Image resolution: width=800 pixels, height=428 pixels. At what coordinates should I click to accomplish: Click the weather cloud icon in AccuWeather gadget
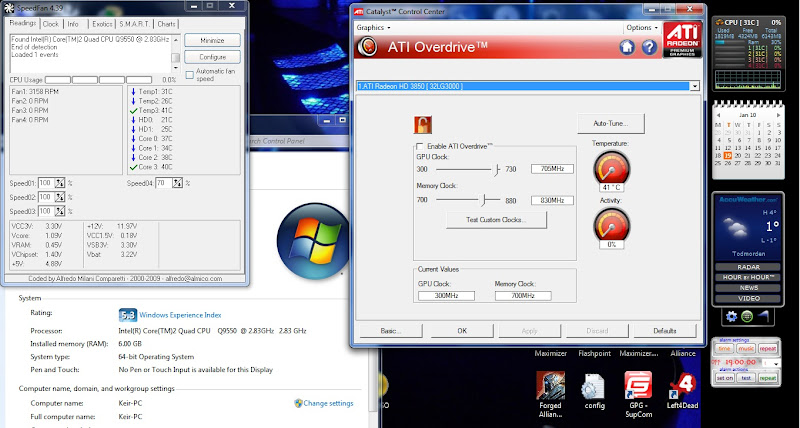[736, 228]
